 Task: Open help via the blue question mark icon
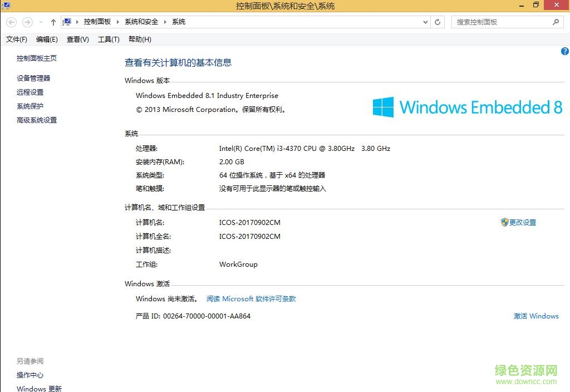(x=564, y=51)
